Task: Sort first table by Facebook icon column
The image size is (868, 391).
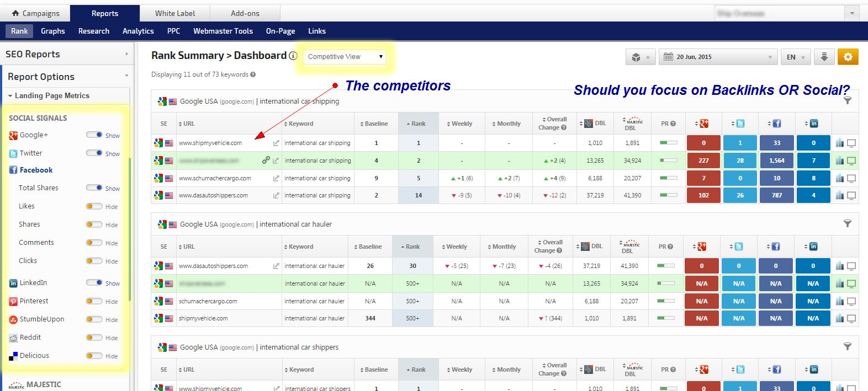Action: tap(776, 124)
